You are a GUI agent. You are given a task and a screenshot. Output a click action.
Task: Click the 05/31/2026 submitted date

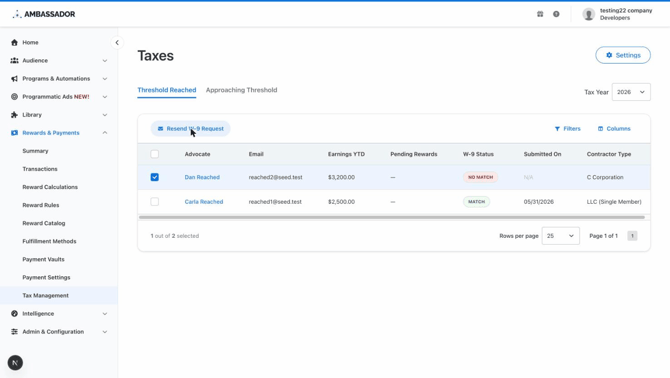(x=538, y=202)
